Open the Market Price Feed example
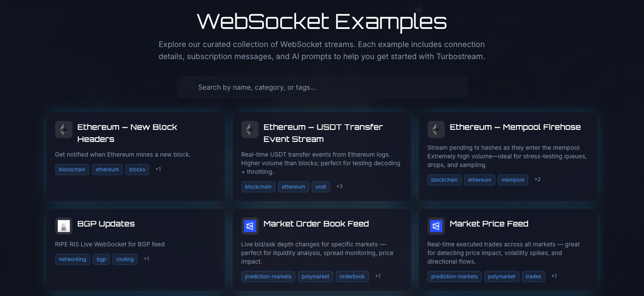Image resolution: width=644 pixels, height=296 pixels. tap(508, 242)
